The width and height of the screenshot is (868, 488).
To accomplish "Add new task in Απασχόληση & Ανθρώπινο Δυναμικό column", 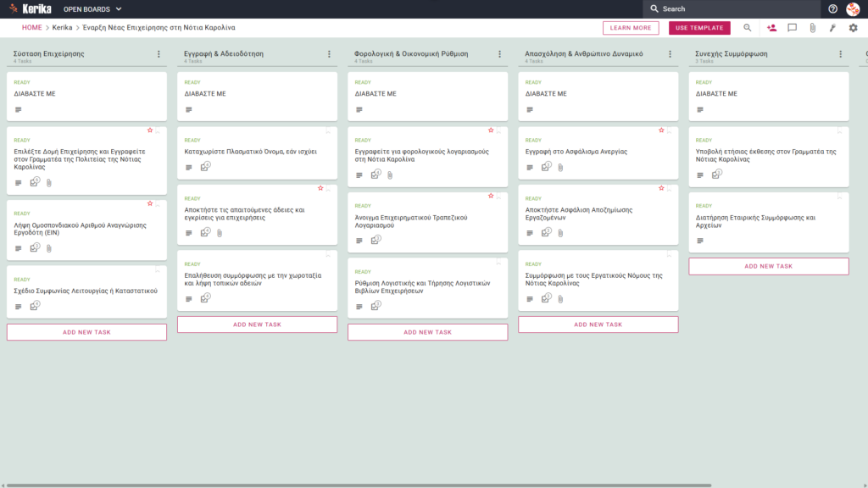I will [x=598, y=324].
